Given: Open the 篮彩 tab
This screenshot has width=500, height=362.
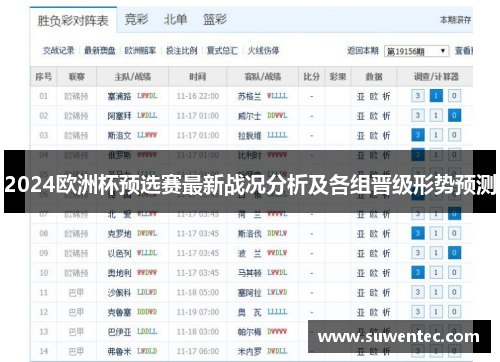Looking at the screenshot, I should point(215,19).
